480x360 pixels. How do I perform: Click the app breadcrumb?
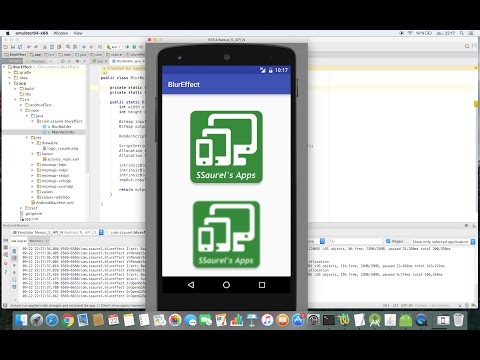coord(35,54)
